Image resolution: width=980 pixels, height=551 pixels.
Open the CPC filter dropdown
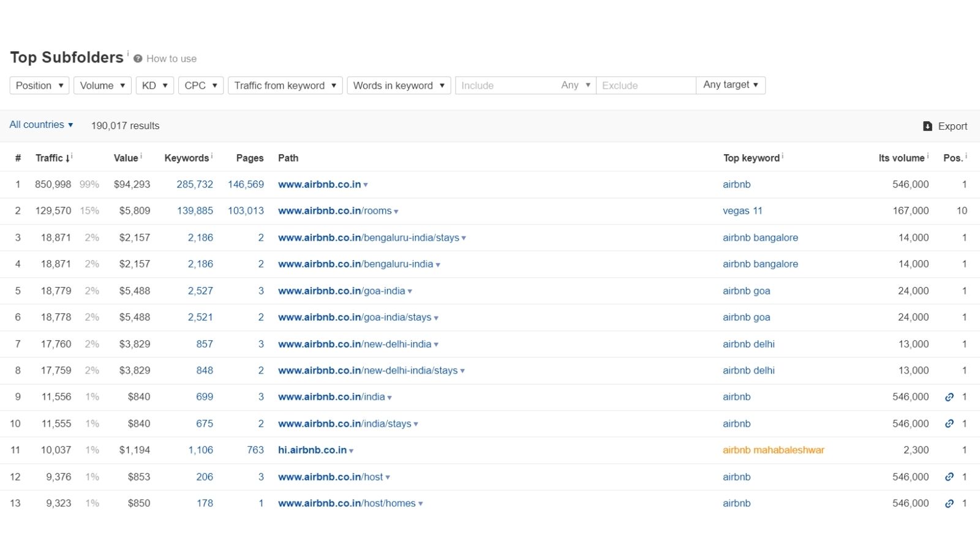[201, 86]
